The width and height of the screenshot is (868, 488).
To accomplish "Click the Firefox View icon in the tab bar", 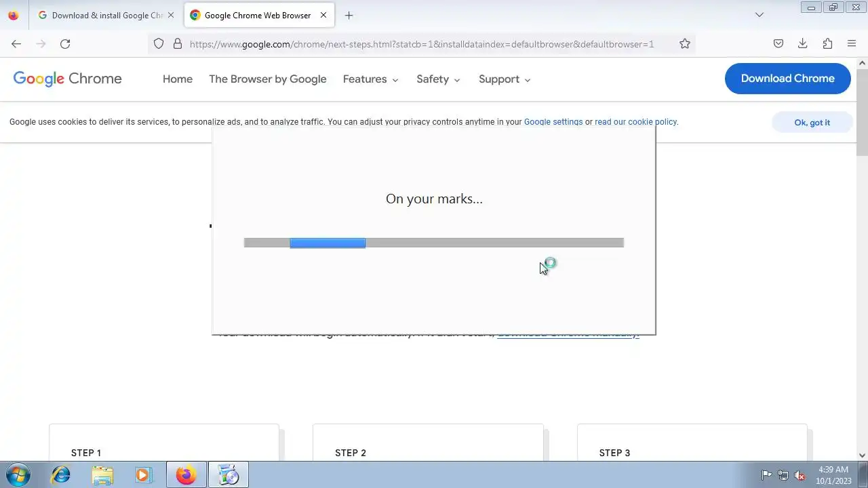I will pos(13,15).
